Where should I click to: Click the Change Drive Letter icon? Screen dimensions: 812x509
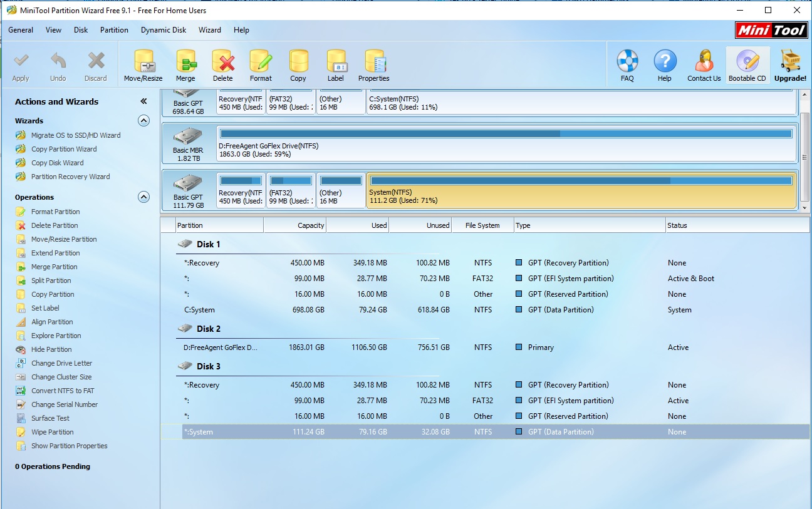click(21, 363)
